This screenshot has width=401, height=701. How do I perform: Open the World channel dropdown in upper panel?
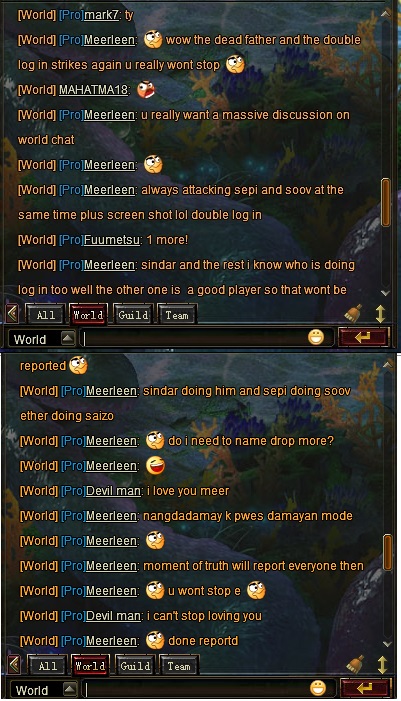coord(68,338)
